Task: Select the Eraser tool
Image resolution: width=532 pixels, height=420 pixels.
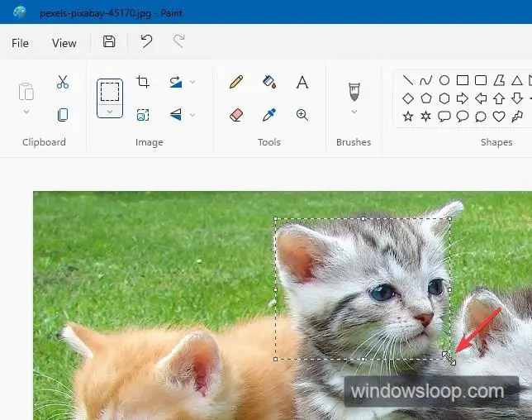Action: tap(236, 115)
